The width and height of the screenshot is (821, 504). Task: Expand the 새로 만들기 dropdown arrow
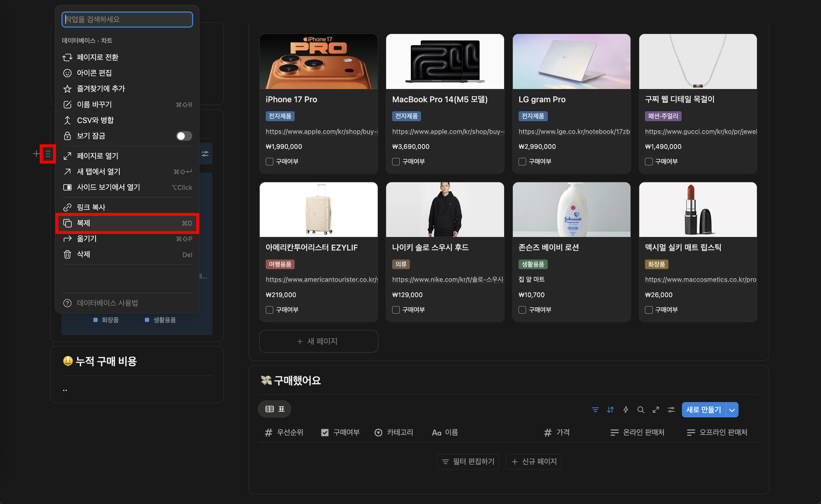[732, 410]
